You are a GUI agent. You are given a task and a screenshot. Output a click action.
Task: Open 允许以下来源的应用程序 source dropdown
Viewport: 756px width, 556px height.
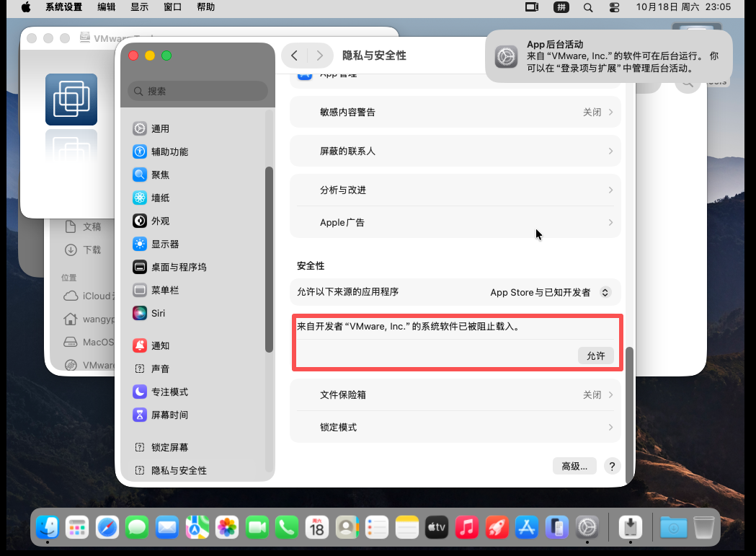tap(550, 292)
